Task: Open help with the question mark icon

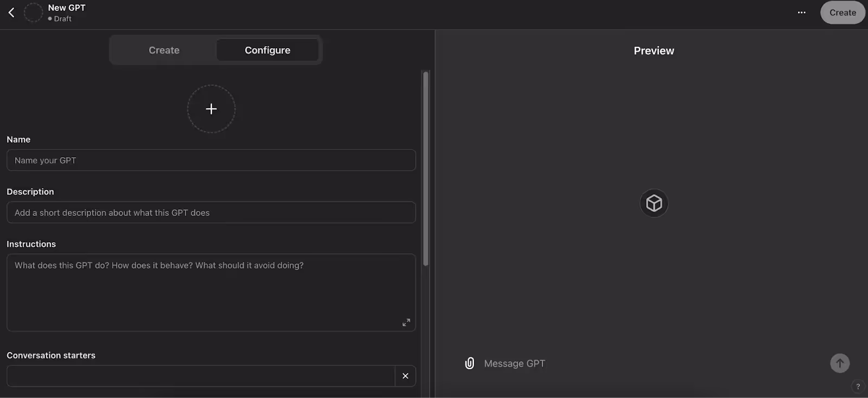Action: [x=858, y=387]
